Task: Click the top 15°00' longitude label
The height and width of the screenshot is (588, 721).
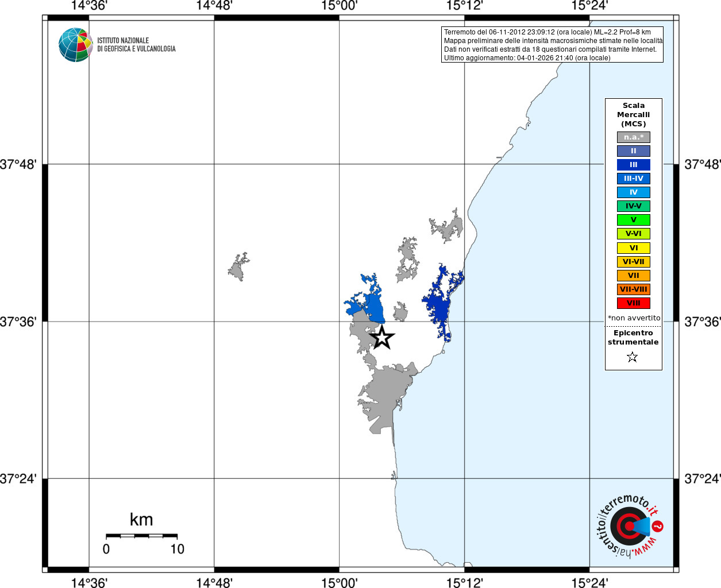Action: click(339, 6)
